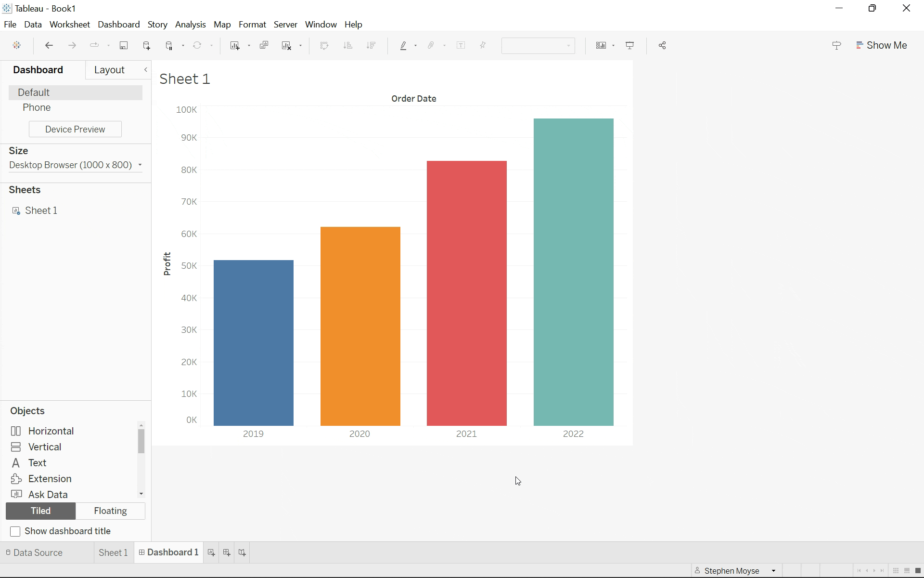Click New Story icon in bottom tabs
Image resolution: width=924 pixels, height=578 pixels.
pos(242,552)
